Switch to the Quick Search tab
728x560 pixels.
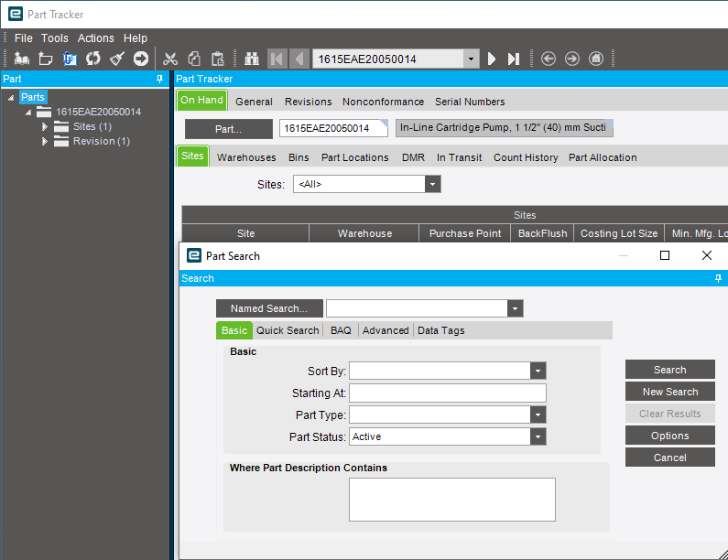pos(288,330)
